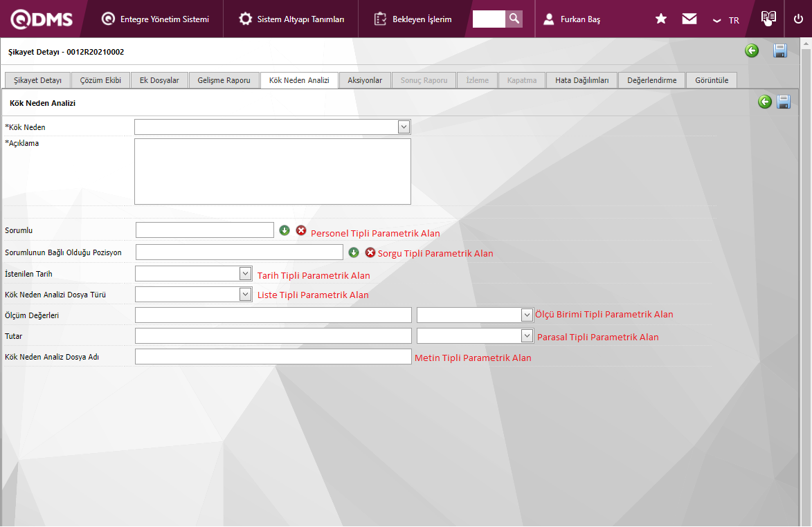Click the power logout icon
The width and height of the screenshot is (812, 527).
point(799,19)
